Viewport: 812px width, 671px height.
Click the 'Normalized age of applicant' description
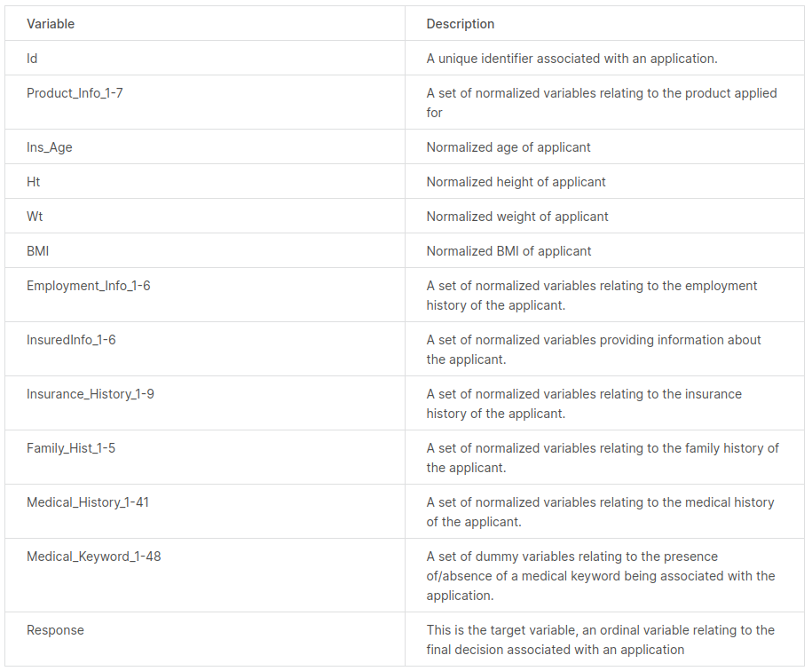point(508,147)
